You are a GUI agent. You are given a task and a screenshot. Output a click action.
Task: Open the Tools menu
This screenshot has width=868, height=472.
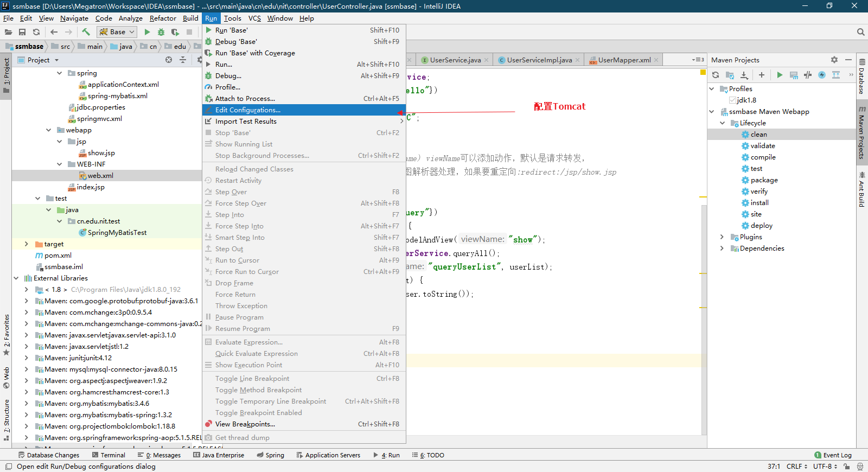tap(232, 18)
